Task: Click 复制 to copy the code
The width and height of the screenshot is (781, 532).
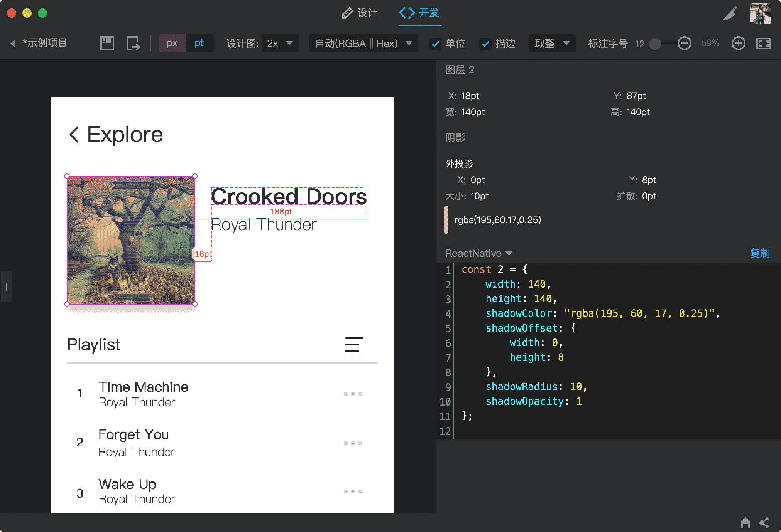Action: pos(759,253)
